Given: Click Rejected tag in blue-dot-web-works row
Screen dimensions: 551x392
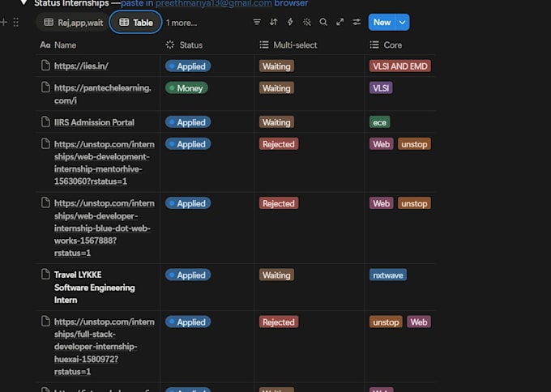Looking at the screenshot, I should [x=279, y=203].
